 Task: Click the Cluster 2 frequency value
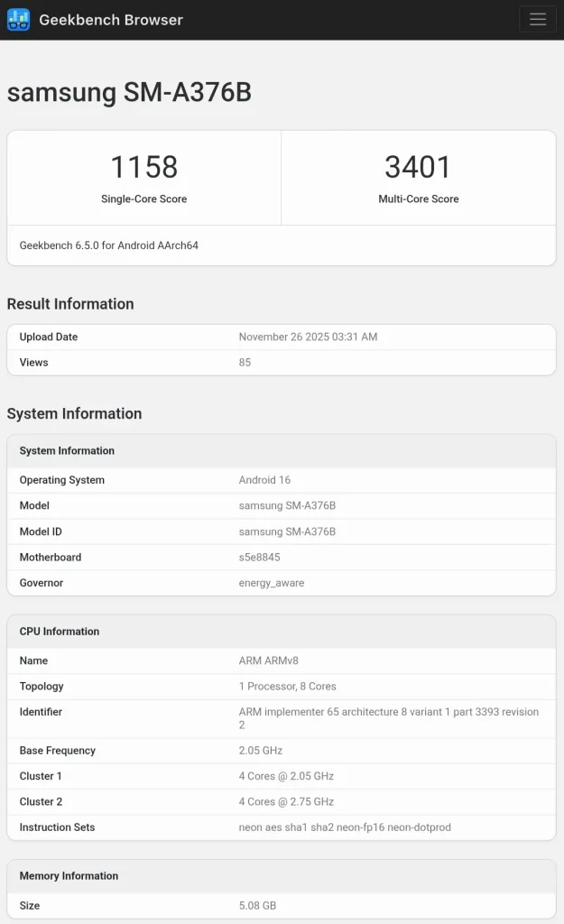pyautogui.click(x=286, y=802)
